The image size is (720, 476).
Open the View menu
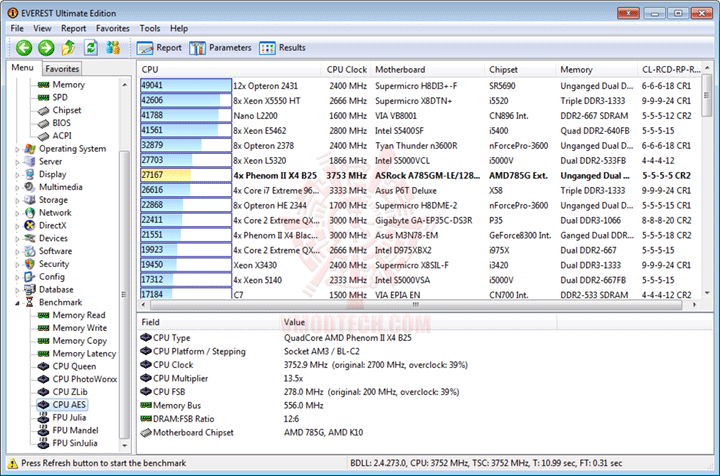[x=42, y=28]
